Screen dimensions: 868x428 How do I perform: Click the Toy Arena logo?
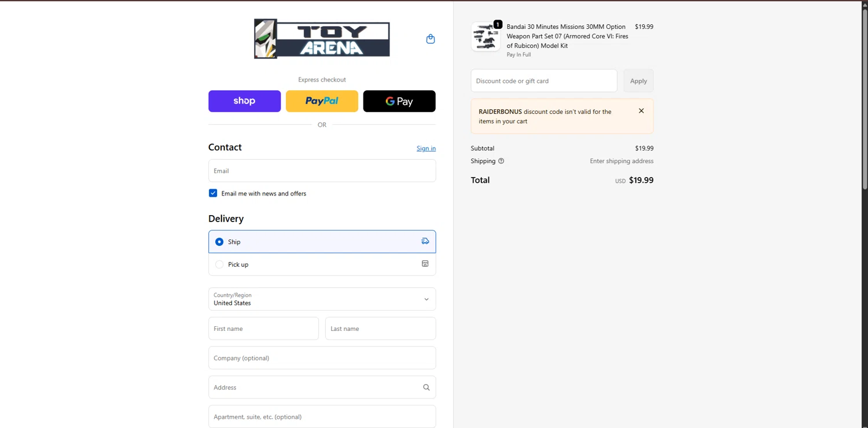click(322, 39)
